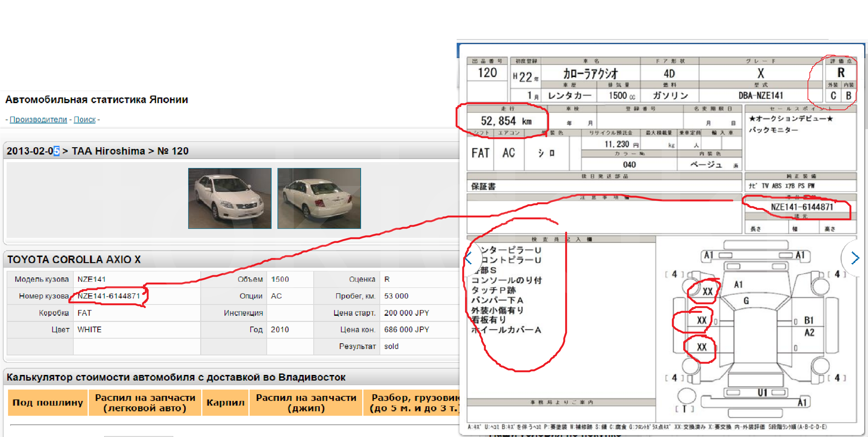Open the Поиск link
The image size is (868, 437).
click(x=85, y=120)
